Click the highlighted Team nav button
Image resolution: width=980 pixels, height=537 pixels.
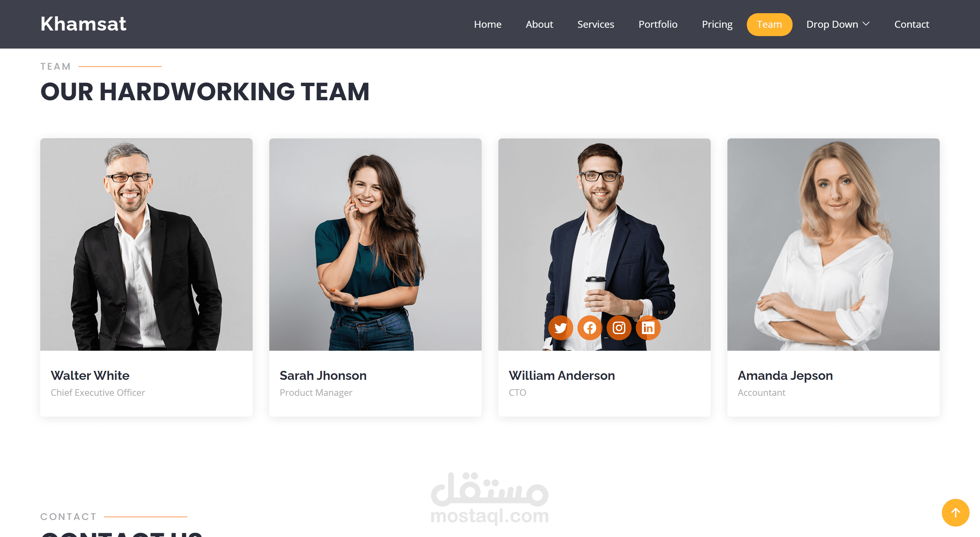coord(769,24)
